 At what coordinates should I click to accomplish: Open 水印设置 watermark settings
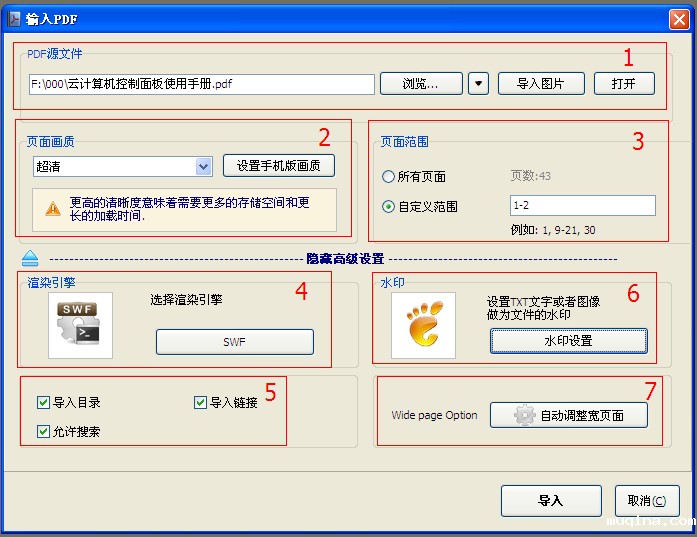[568, 341]
